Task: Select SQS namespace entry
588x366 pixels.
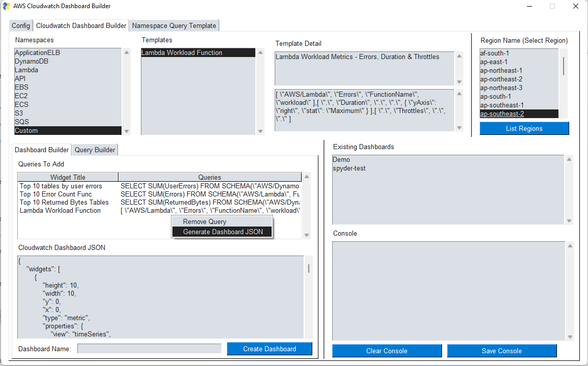Action: [68, 122]
